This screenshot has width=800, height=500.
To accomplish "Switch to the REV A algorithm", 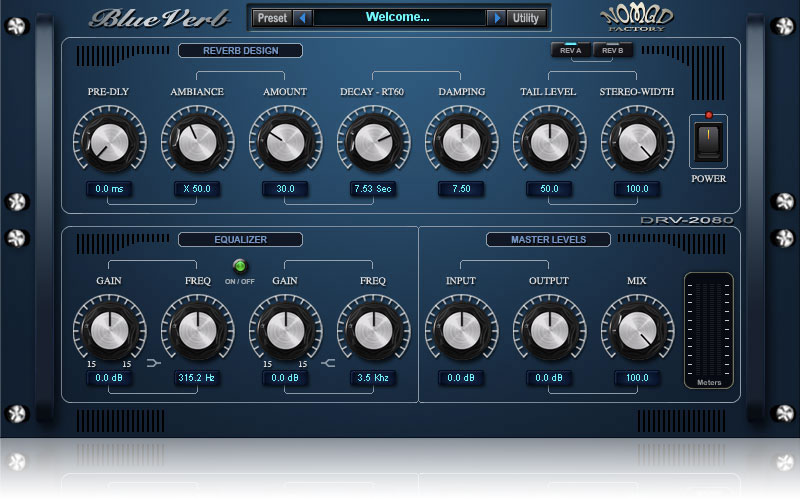I will click(x=571, y=50).
